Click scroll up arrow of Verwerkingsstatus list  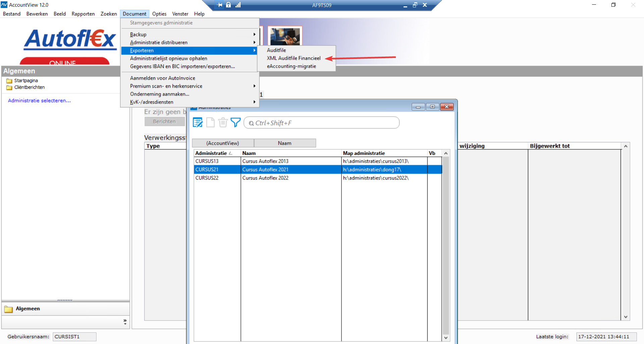(x=626, y=146)
